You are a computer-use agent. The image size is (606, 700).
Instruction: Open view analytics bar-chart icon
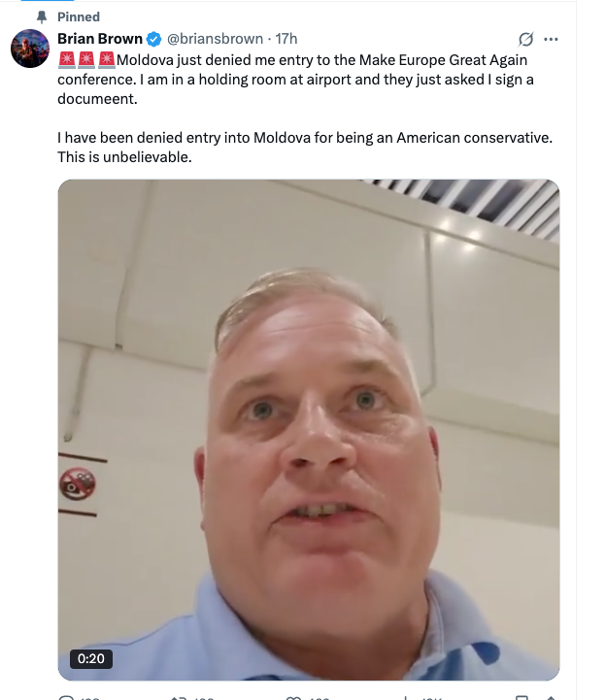point(405,697)
